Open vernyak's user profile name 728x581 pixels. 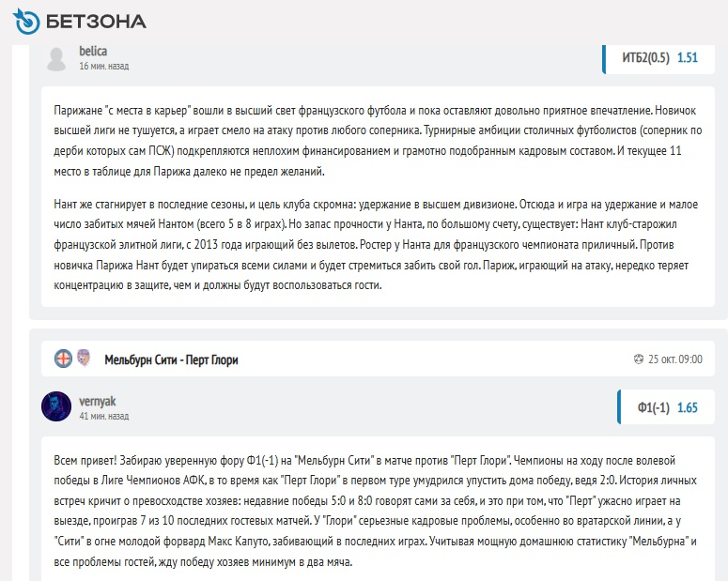coord(98,401)
